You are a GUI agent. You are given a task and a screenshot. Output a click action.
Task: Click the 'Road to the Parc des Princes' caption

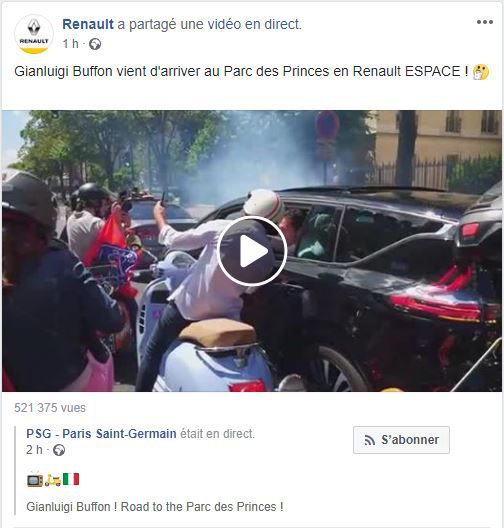[202, 506]
